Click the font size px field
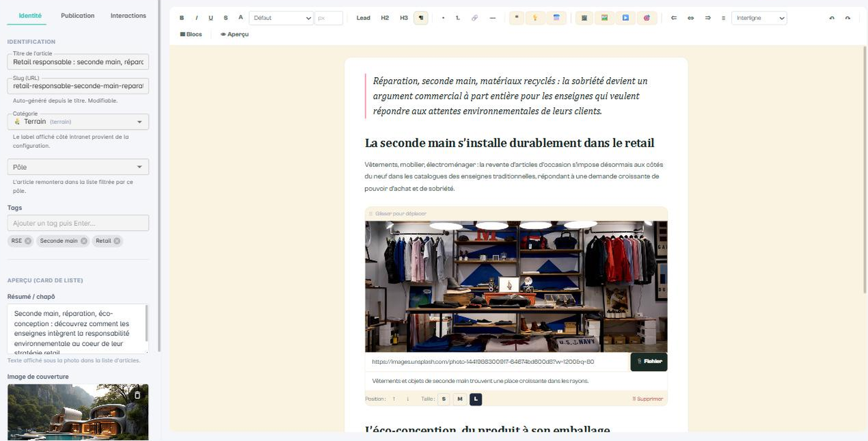The image size is (868, 441). 329,18
